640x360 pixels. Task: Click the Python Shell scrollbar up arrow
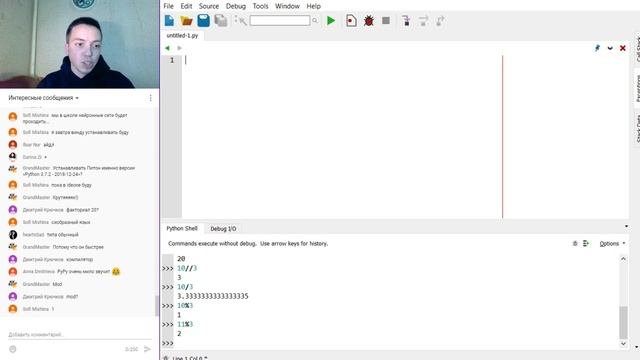coord(623,259)
